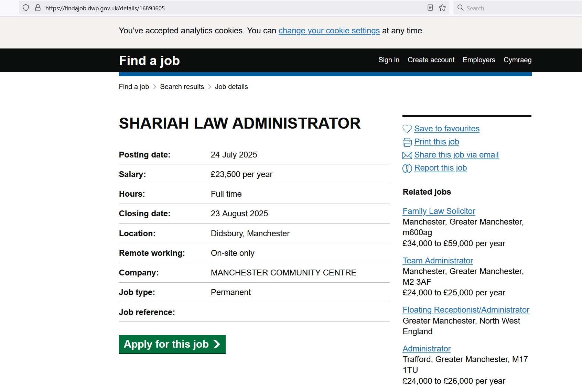This screenshot has width=582, height=392.
Task: Switch language to Cymraeg
Action: pos(517,60)
